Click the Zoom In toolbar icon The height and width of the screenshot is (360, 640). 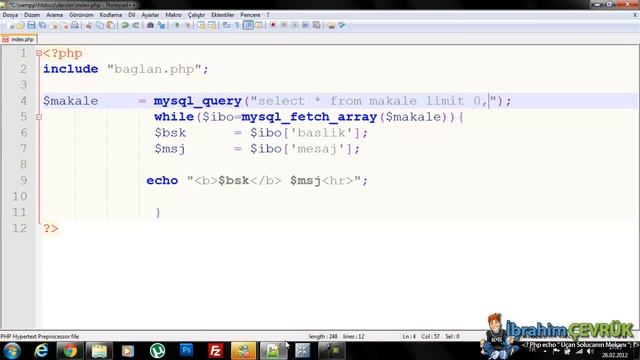[x=177, y=25]
